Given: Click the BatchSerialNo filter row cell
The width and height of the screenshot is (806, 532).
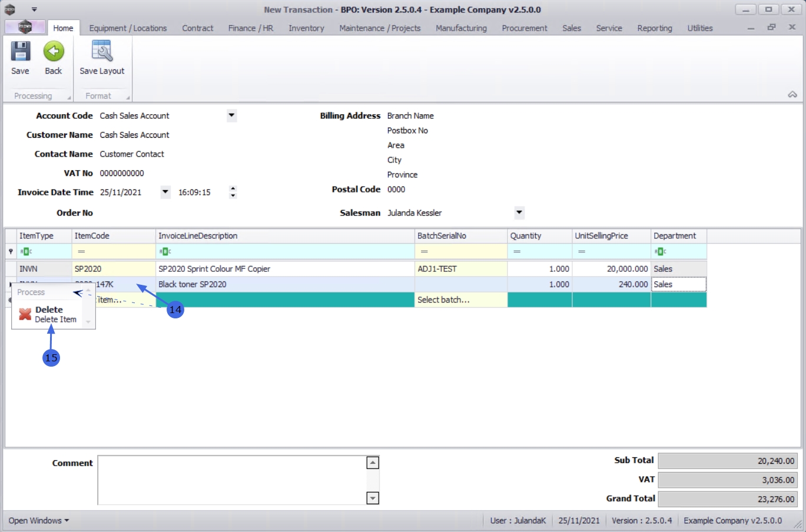Looking at the screenshot, I should (x=461, y=252).
